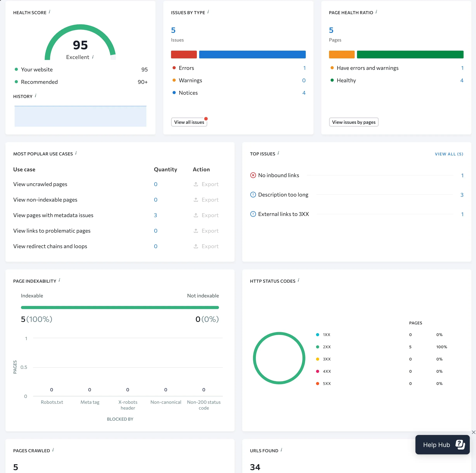Click Export for pages with metadata issues
Image resolution: width=476 pixels, height=473 pixels.
point(206,215)
